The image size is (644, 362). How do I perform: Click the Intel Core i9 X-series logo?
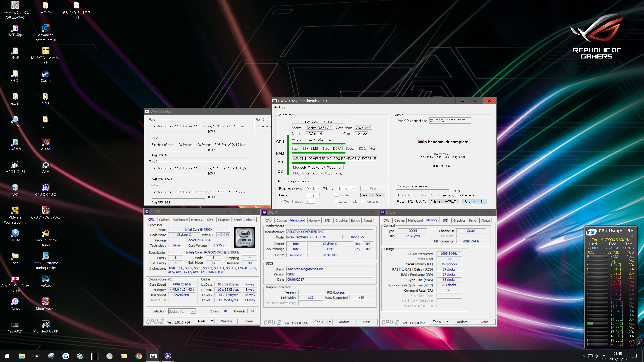point(245,237)
